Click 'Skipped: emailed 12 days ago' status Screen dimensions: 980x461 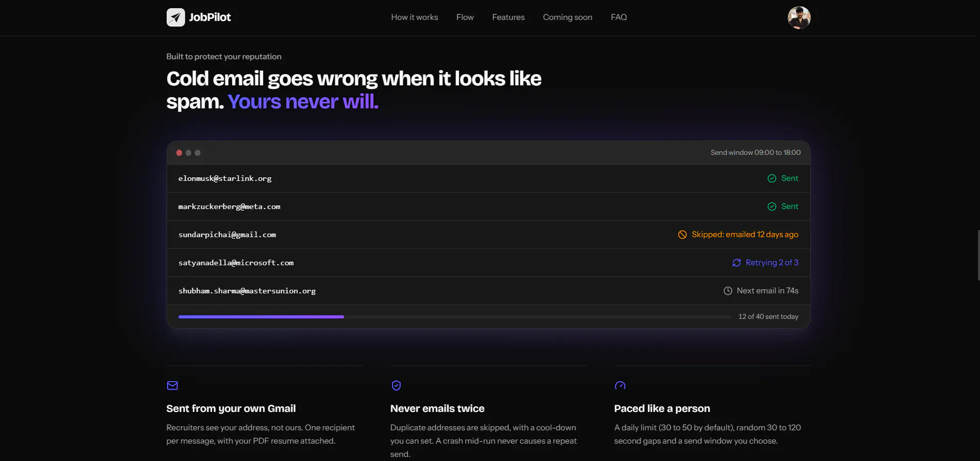click(745, 235)
